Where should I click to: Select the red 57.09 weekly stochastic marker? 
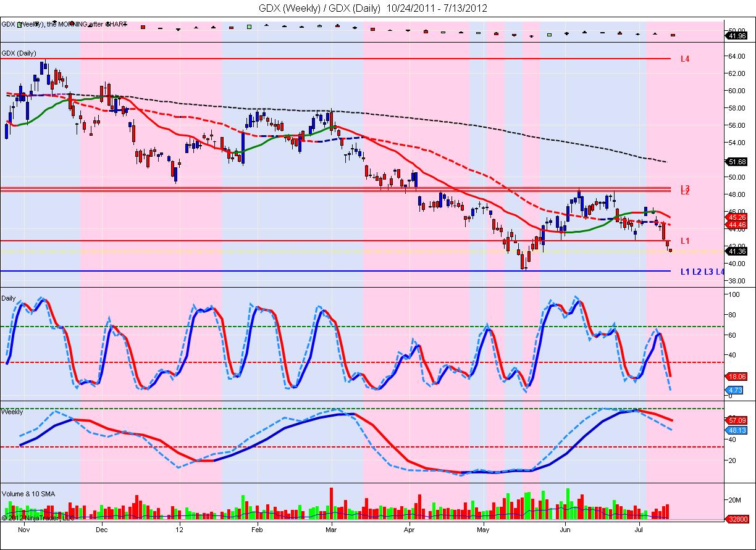737,420
